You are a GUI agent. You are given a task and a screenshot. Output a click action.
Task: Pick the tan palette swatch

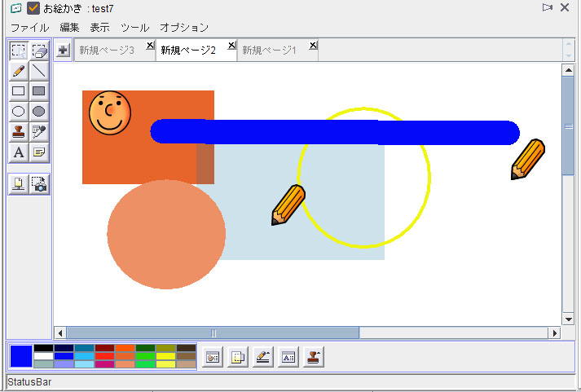(x=186, y=364)
